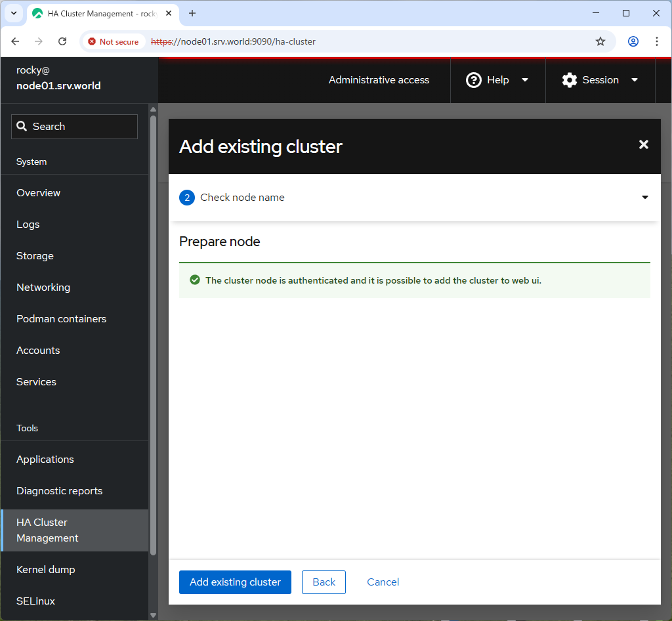Screen dimensions: 672x621
Task: Click the bookmark star in the address bar
Action: coord(600,41)
